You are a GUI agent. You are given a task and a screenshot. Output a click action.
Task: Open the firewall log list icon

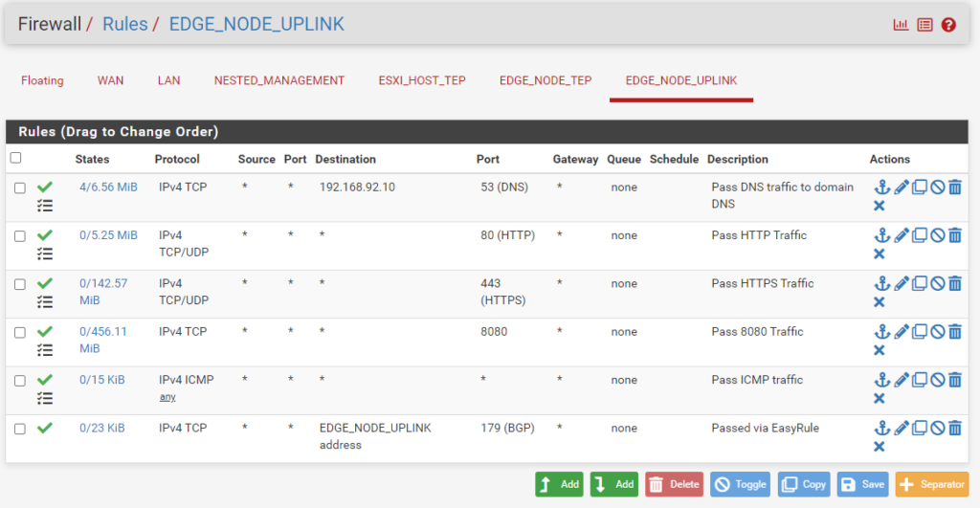point(924,25)
